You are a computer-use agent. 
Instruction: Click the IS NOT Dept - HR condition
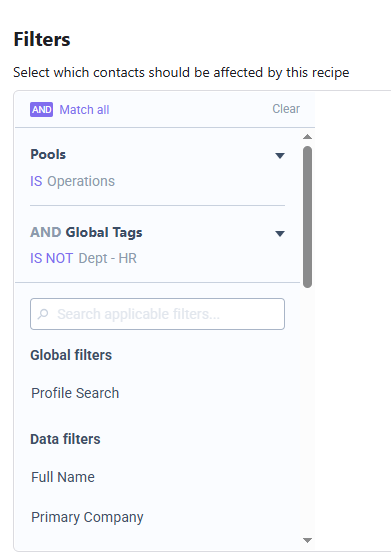(x=83, y=258)
